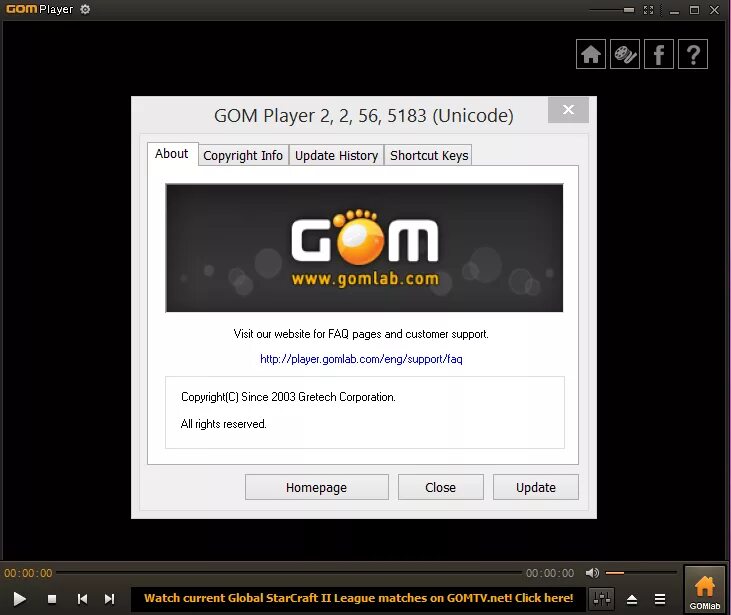Click the Homepage button
Image resolution: width=731 pixels, height=615 pixels.
[317, 487]
